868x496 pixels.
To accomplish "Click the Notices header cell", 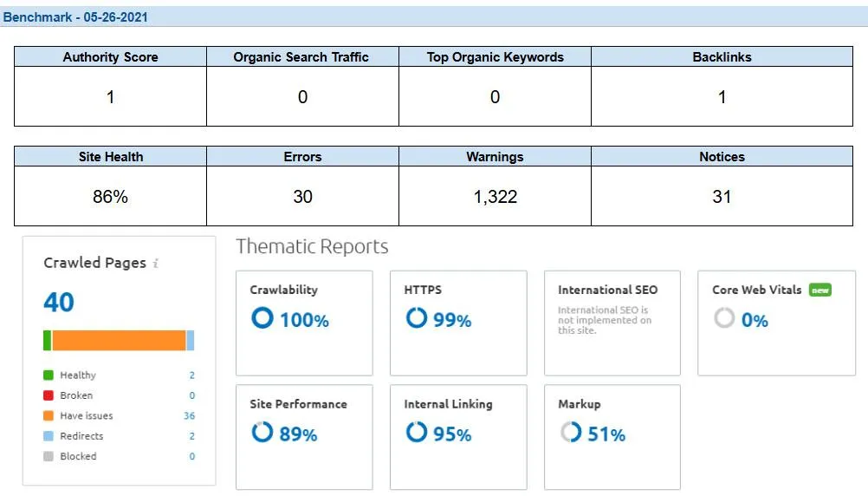I will (722, 156).
